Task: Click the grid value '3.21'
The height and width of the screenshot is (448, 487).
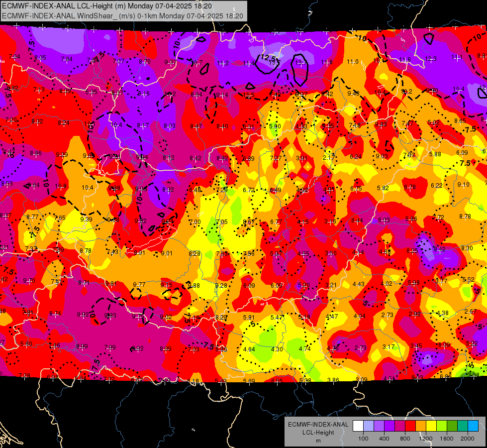Action: click(331, 285)
